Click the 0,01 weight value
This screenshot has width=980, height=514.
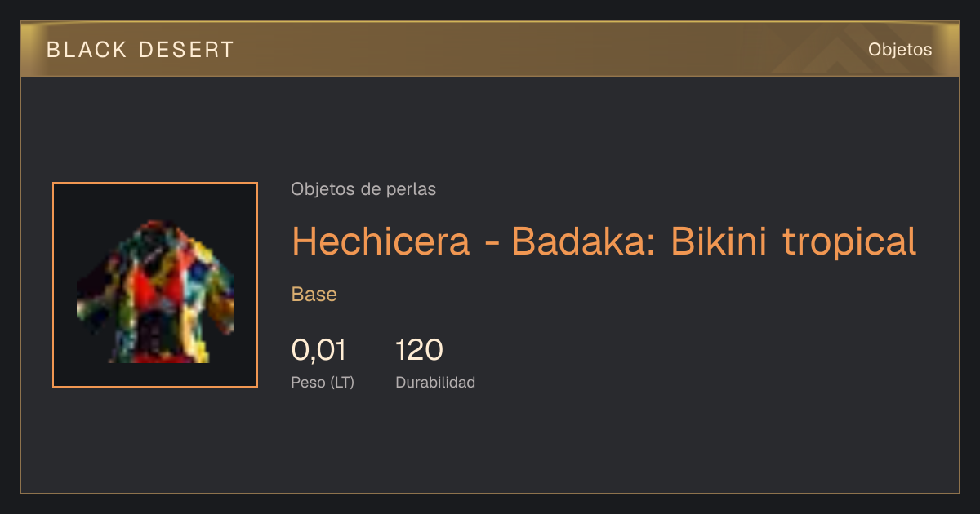pyautogui.click(x=318, y=350)
